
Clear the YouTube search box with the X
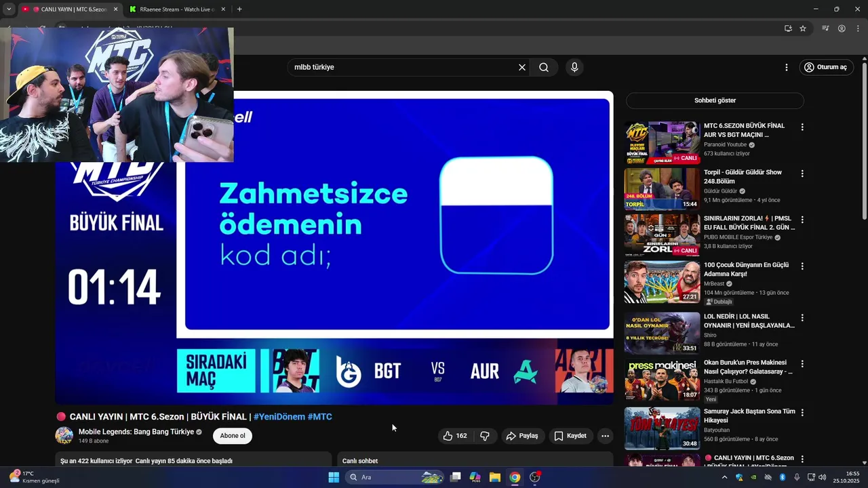coord(522,67)
